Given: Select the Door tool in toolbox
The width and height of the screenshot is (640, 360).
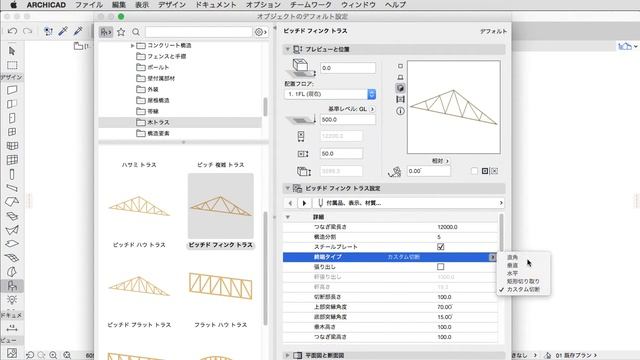Looking at the screenshot, I should [12, 118].
